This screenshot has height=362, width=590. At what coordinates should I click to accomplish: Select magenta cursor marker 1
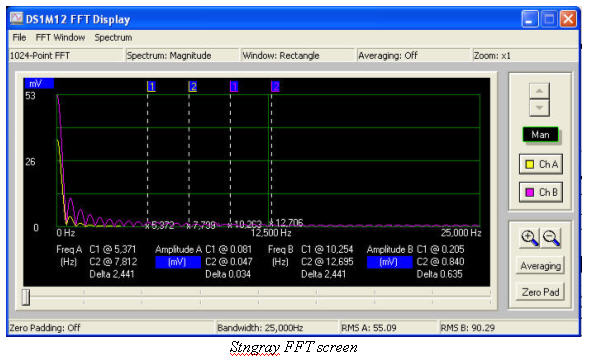tap(234, 87)
